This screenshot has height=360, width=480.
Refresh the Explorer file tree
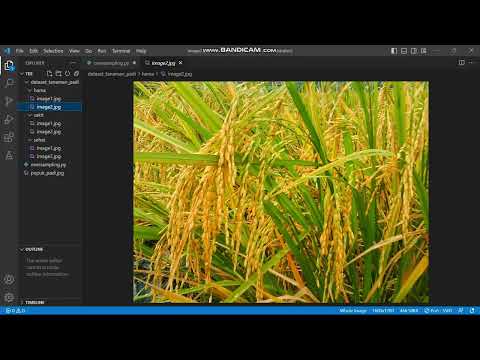(x=68, y=74)
